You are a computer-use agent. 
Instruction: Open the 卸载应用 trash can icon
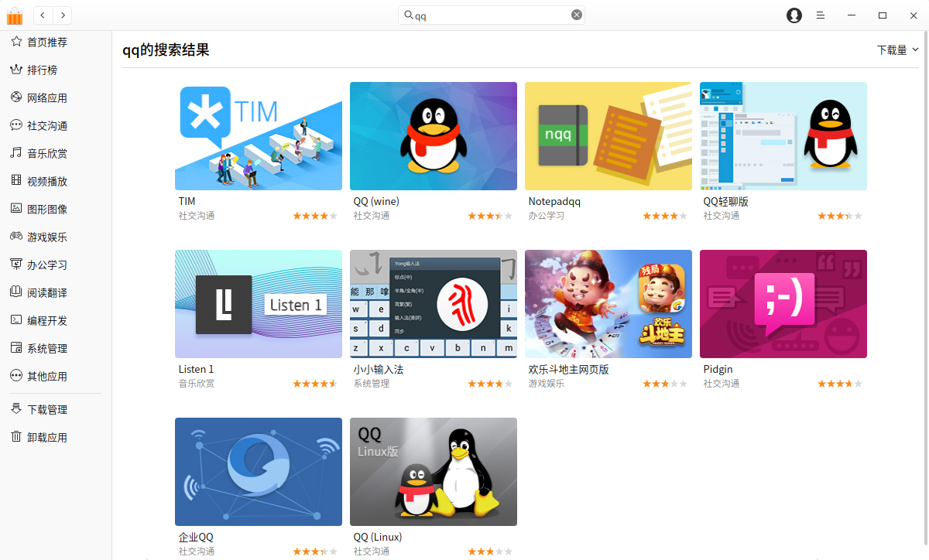coord(15,437)
